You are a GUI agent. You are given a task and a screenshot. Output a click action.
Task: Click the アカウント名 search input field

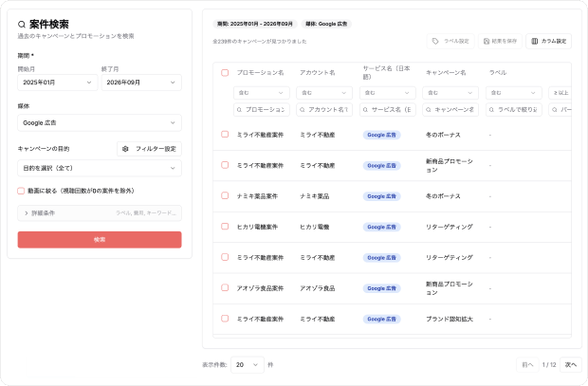324,110
